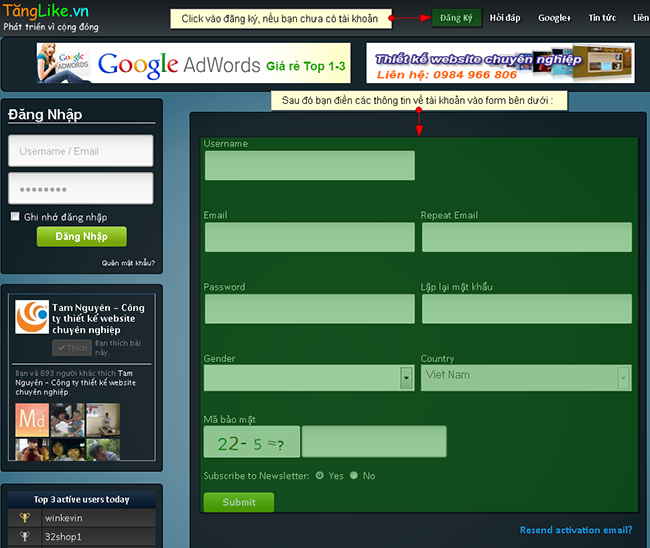Click user 'winkevin' in top users
Image resolution: width=650 pixels, height=548 pixels.
pyautogui.click(x=63, y=518)
